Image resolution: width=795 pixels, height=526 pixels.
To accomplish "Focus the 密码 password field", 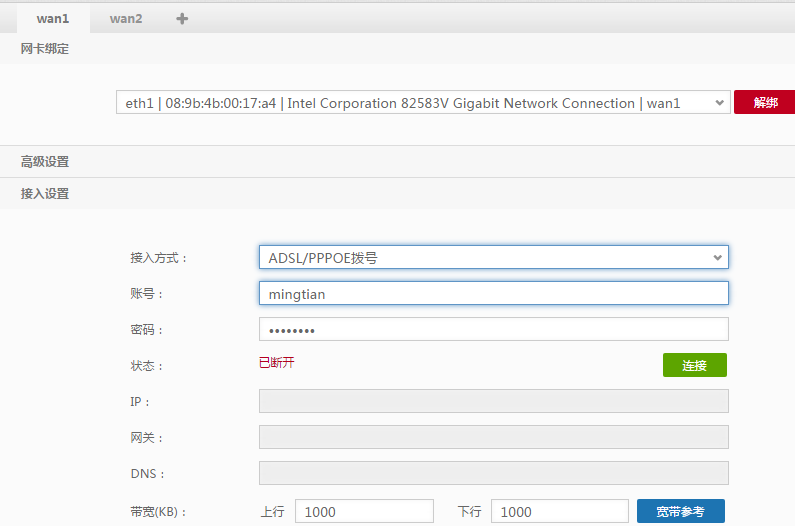I will (x=493, y=329).
